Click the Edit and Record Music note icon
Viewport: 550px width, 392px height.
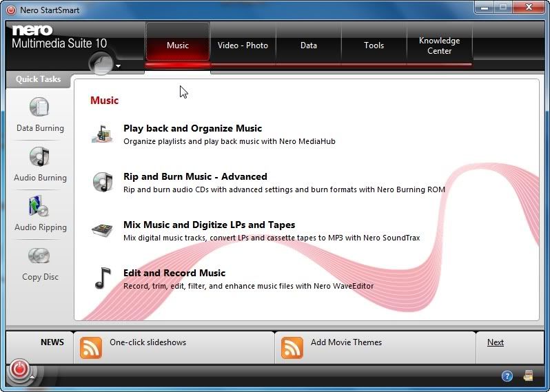pyautogui.click(x=102, y=278)
